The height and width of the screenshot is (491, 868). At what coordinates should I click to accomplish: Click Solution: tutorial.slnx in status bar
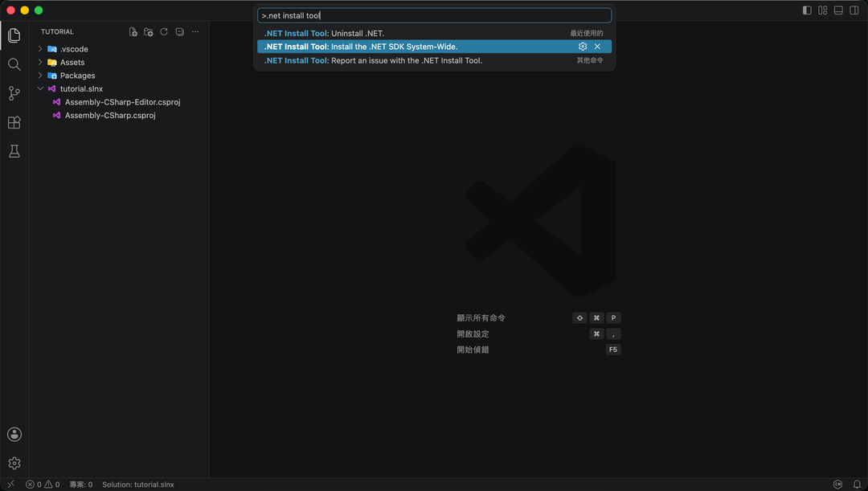[x=138, y=485]
